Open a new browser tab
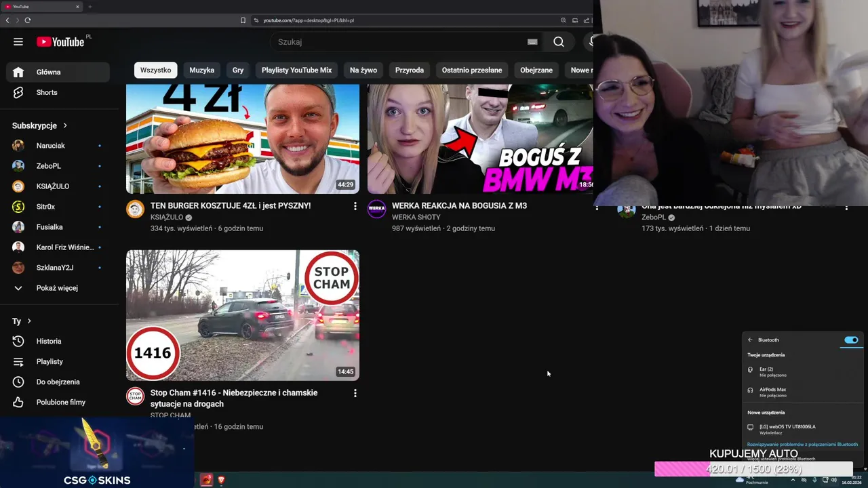Viewport: 868px width, 488px height. (x=90, y=7)
